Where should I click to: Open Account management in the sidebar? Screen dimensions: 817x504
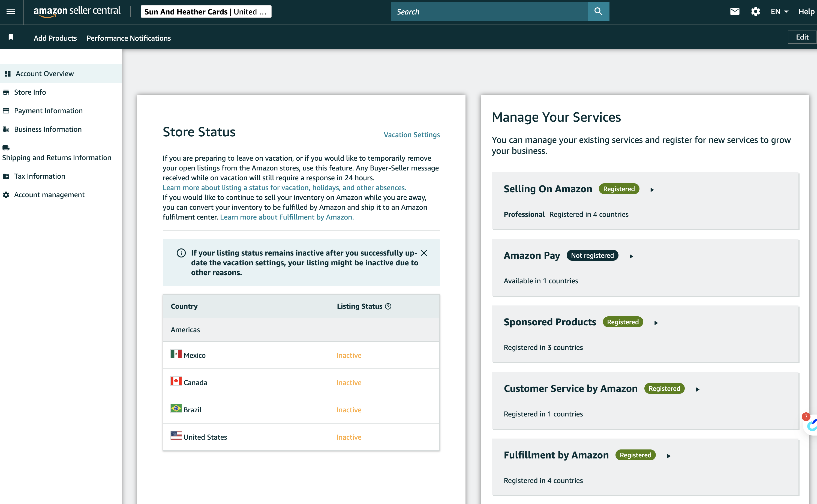[61, 195]
